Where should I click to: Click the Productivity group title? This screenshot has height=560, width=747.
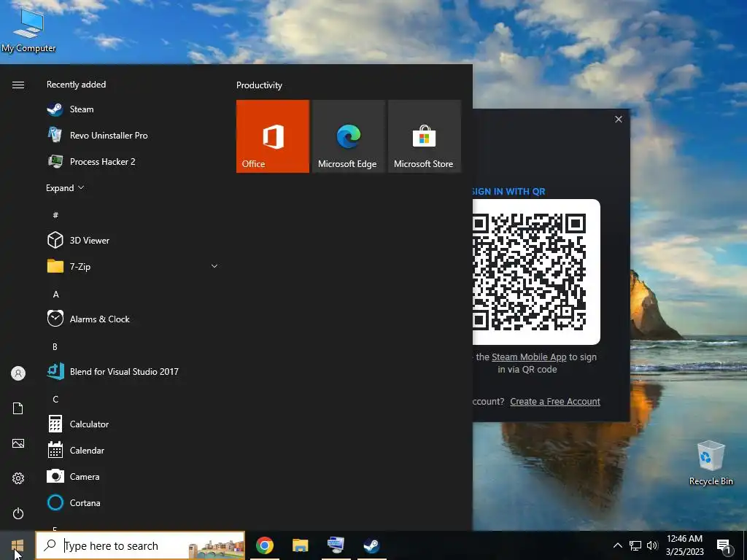(259, 85)
